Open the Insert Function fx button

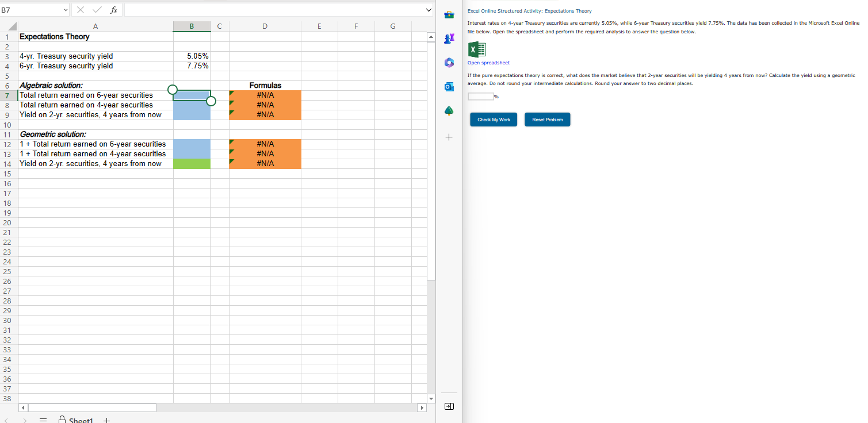click(114, 10)
